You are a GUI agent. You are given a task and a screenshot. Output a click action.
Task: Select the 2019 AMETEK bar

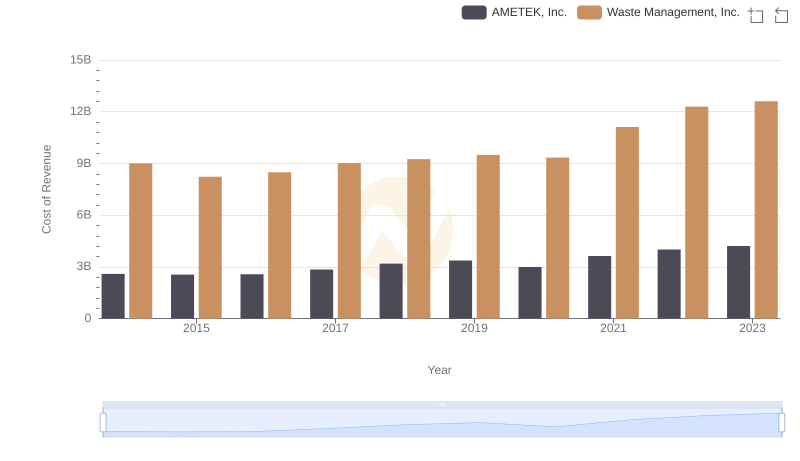460,289
